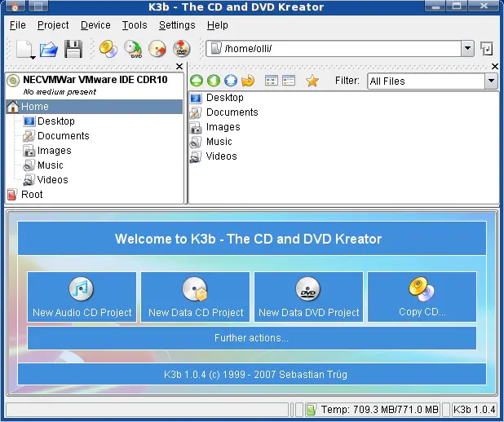504x422 pixels.
Task: Click Documents in the file list
Action: [x=232, y=112]
